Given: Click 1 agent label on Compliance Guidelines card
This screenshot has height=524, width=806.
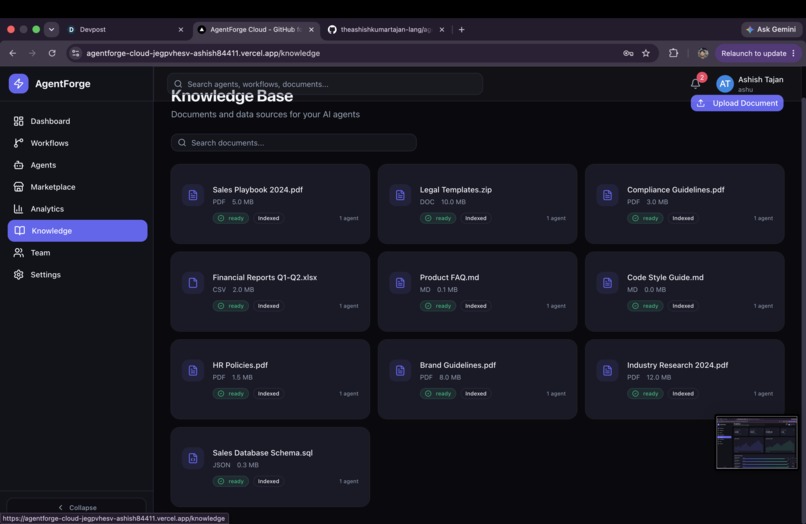Looking at the screenshot, I should click(763, 218).
